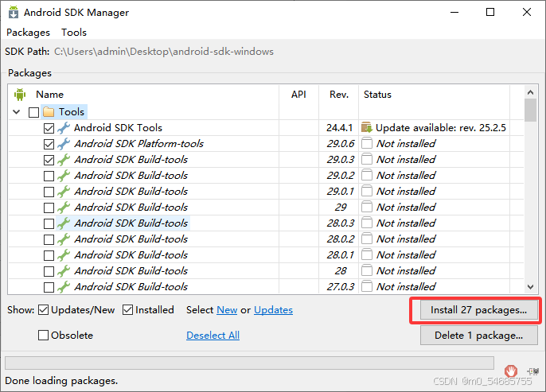The width and height of the screenshot is (546, 392).
Task: Click the 'Update available: rev. 25.2.5' status text
Action: point(441,128)
